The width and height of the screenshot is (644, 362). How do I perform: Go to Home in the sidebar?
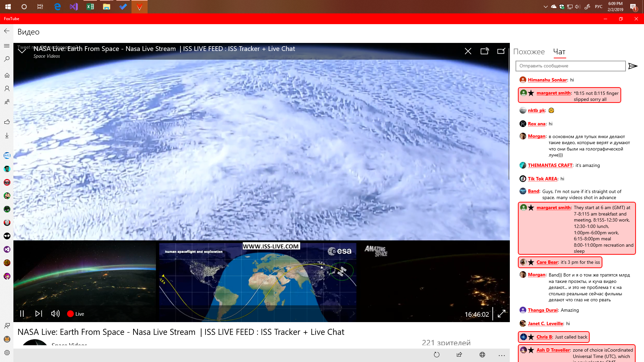point(7,75)
